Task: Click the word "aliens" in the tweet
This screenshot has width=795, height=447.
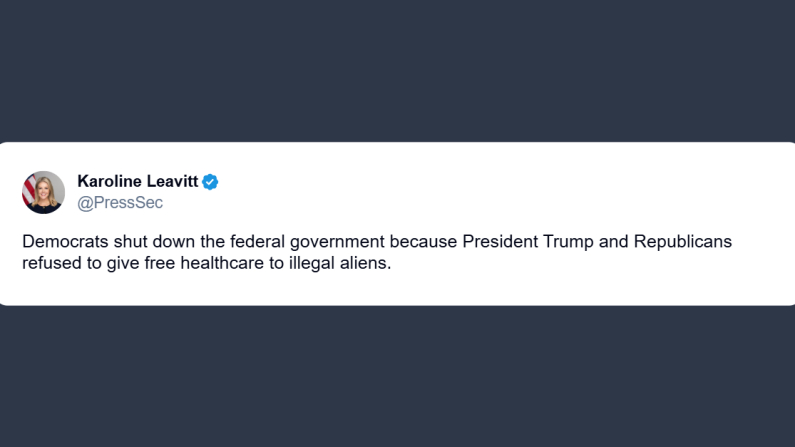Action: pyautogui.click(x=362, y=264)
